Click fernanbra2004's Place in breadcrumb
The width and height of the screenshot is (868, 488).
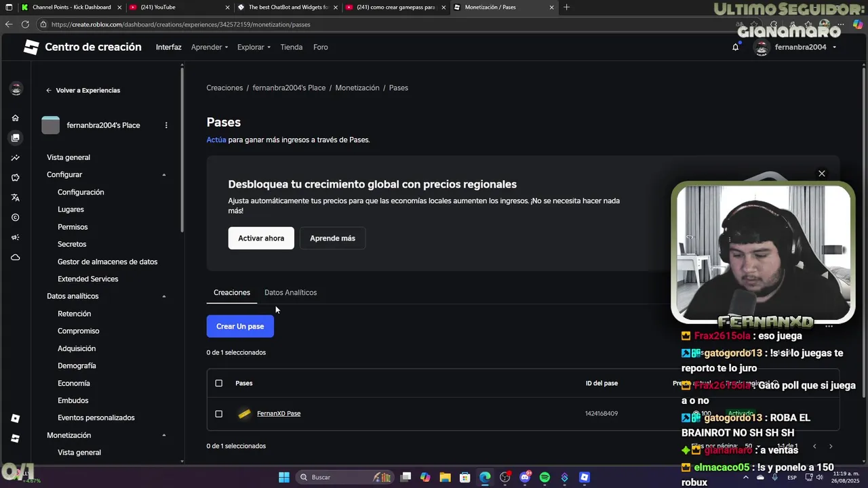(x=289, y=88)
